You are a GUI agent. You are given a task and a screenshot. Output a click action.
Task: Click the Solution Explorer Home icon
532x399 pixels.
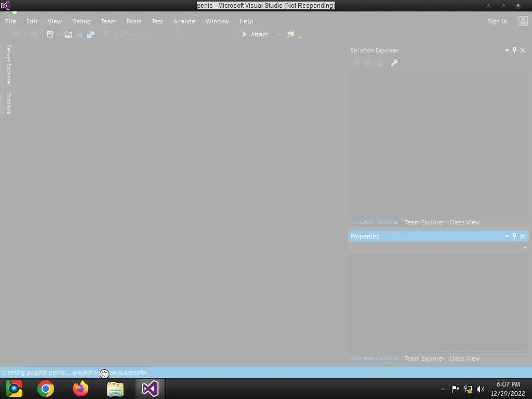379,62
